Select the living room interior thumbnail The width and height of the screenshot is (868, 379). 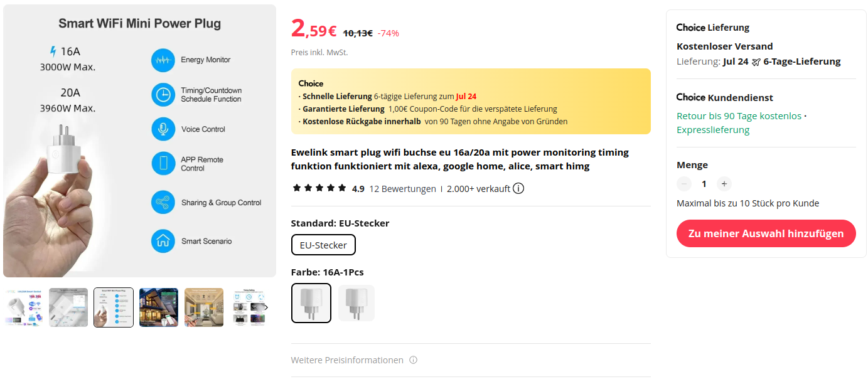(204, 307)
